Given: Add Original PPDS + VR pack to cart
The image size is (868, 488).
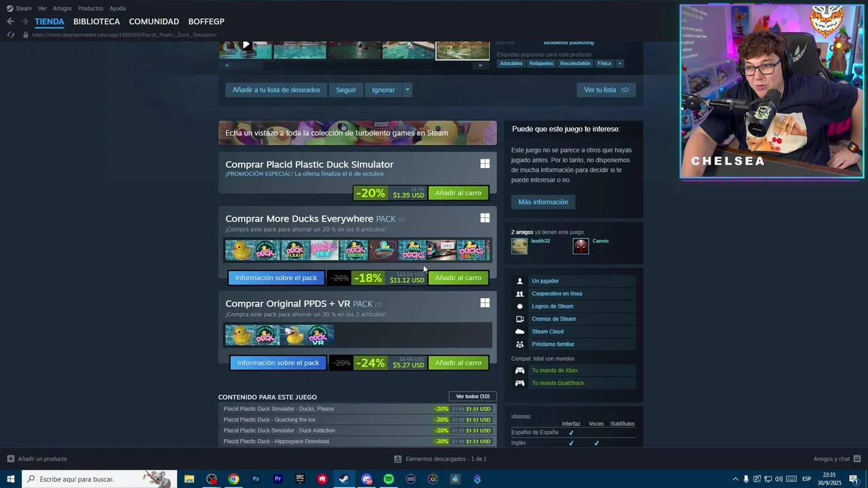Looking at the screenshot, I should tap(458, 363).
